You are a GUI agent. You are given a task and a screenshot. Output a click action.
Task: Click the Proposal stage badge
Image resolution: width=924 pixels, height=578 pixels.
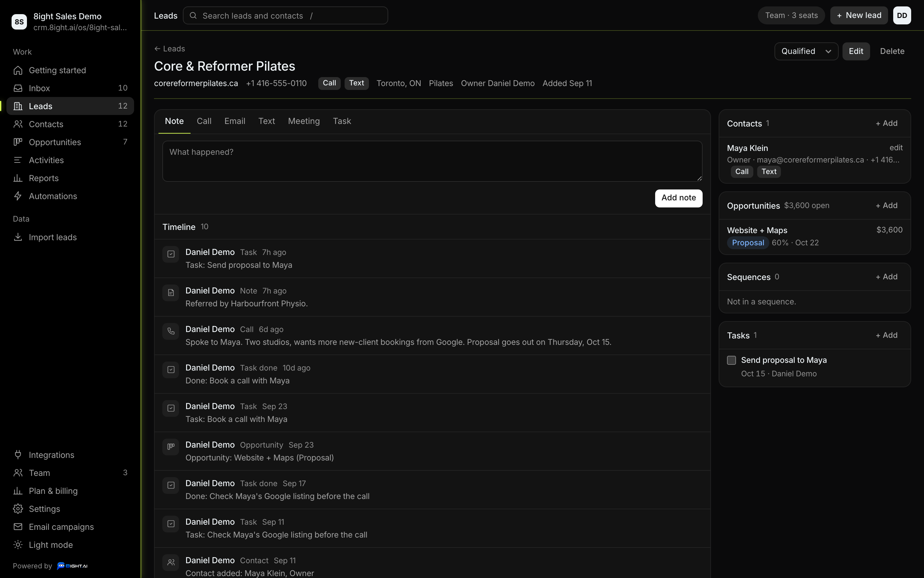748,243
